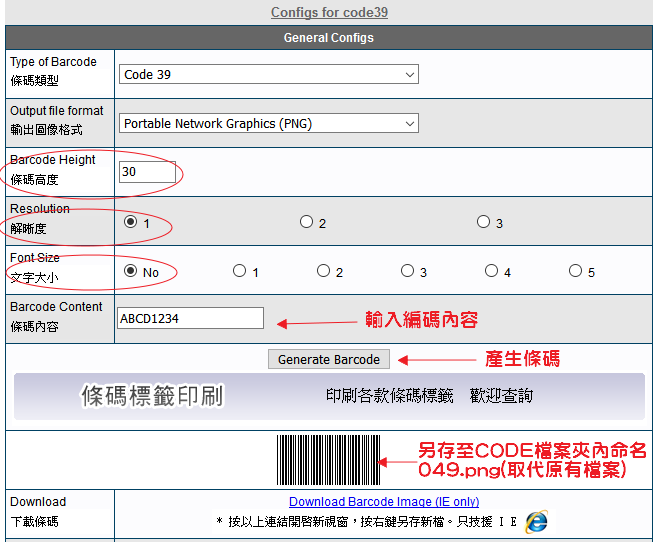654x542 pixels.
Task: Select Font Size option 4
Action: click(x=491, y=271)
